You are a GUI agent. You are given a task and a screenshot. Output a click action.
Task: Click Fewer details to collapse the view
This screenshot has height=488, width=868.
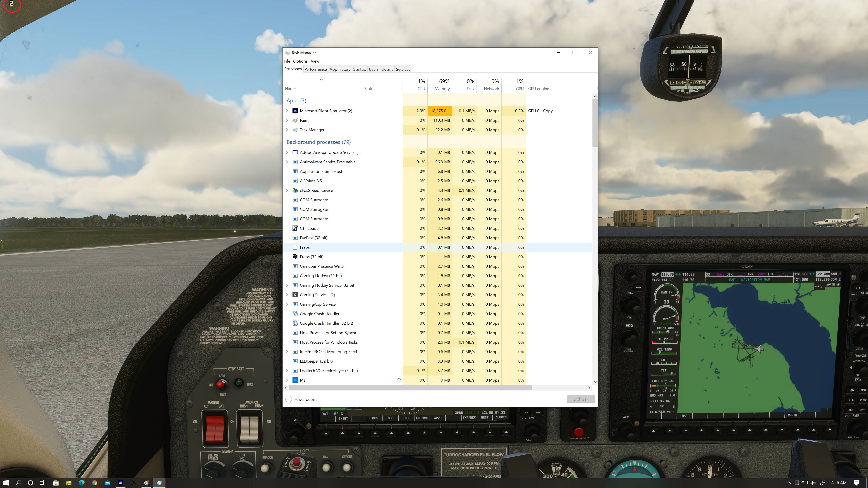tap(305, 399)
